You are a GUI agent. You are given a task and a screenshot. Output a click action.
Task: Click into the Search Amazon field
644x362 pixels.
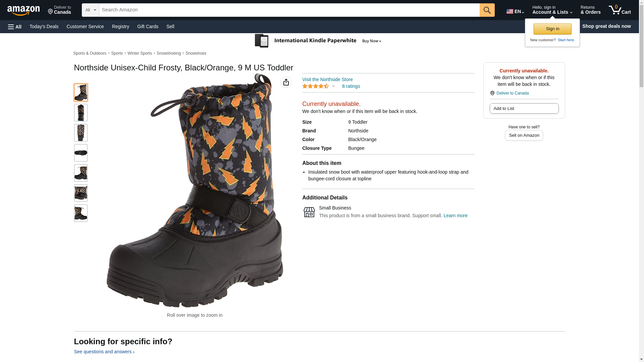(x=289, y=10)
